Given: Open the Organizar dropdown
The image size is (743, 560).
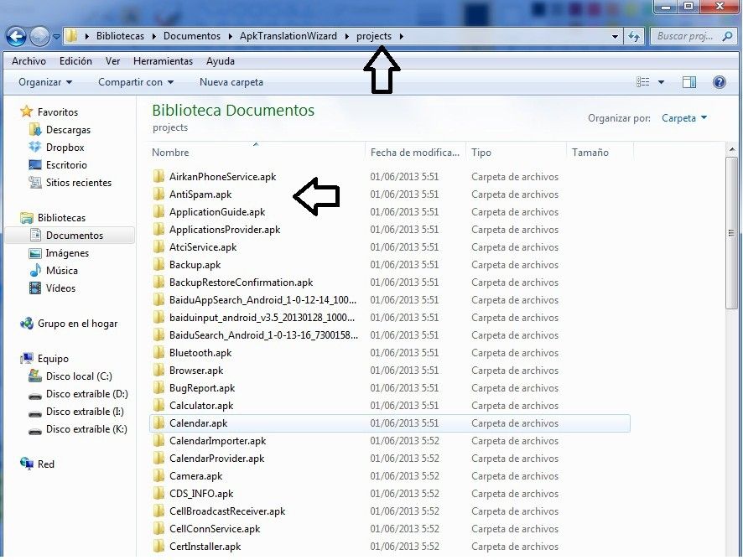Looking at the screenshot, I should tap(45, 82).
